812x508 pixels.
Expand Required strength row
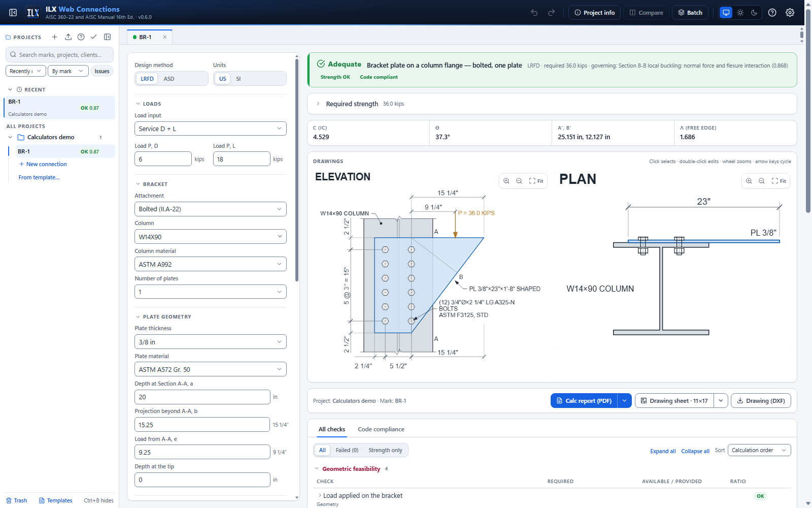click(552, 104)
